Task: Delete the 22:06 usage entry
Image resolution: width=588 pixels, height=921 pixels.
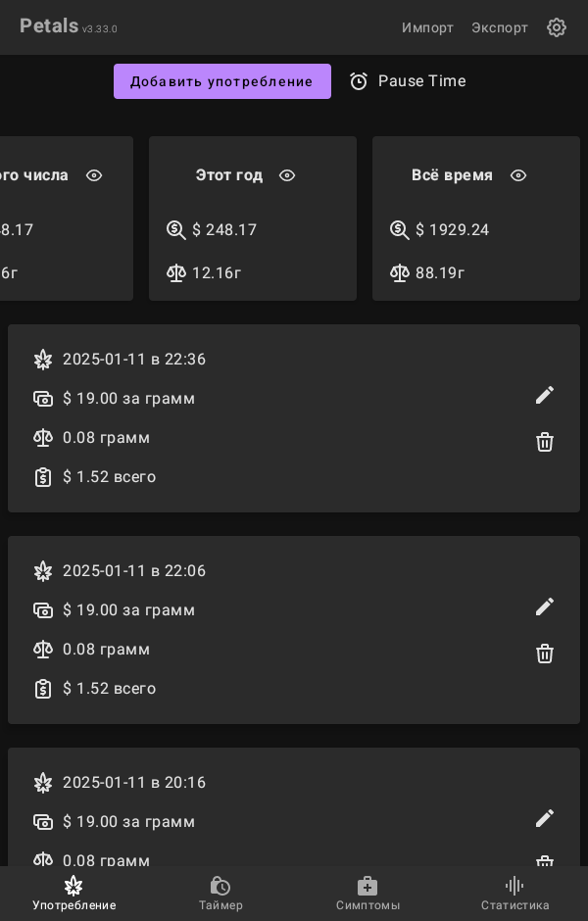Action: [x=545, y=654]
